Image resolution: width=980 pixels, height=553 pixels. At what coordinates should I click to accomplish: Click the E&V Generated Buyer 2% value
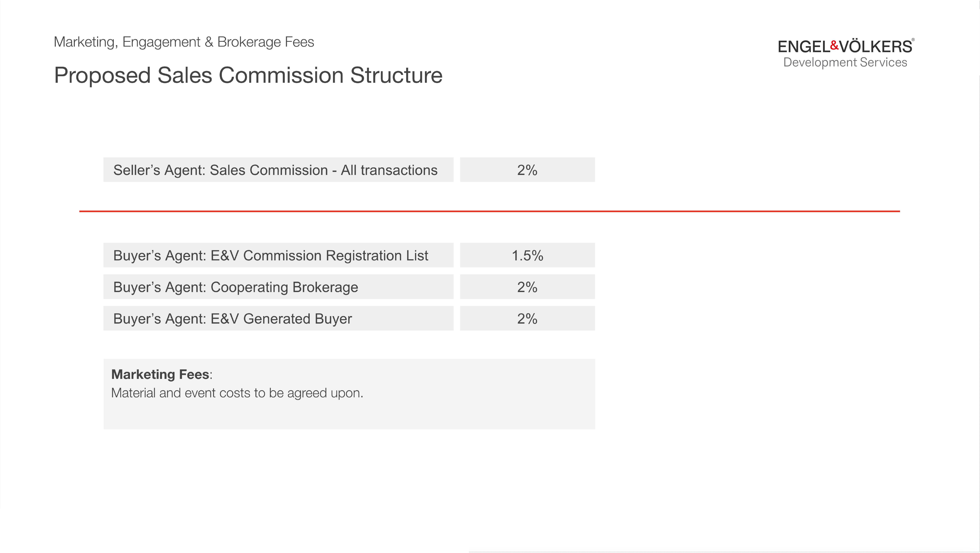click(527, 319)
